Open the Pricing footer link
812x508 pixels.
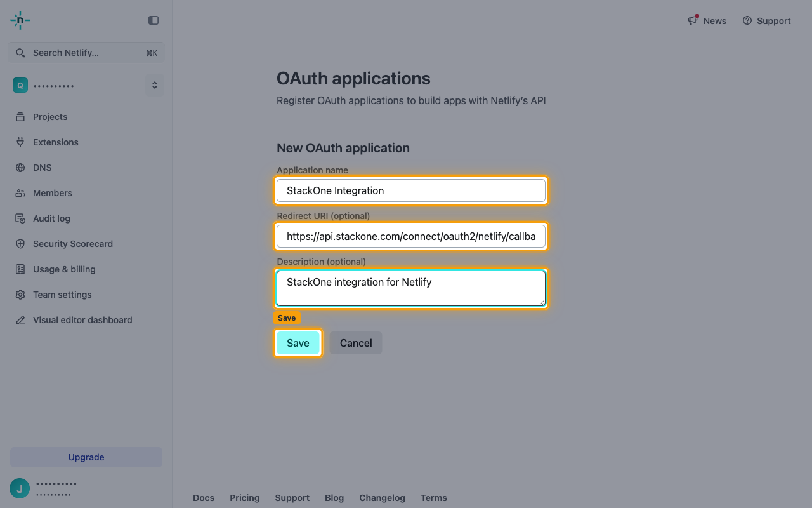(245, 498)
